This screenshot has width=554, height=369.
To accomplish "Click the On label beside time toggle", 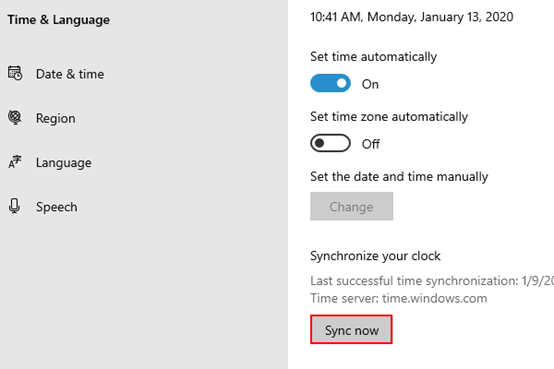I will pos(370,84).
